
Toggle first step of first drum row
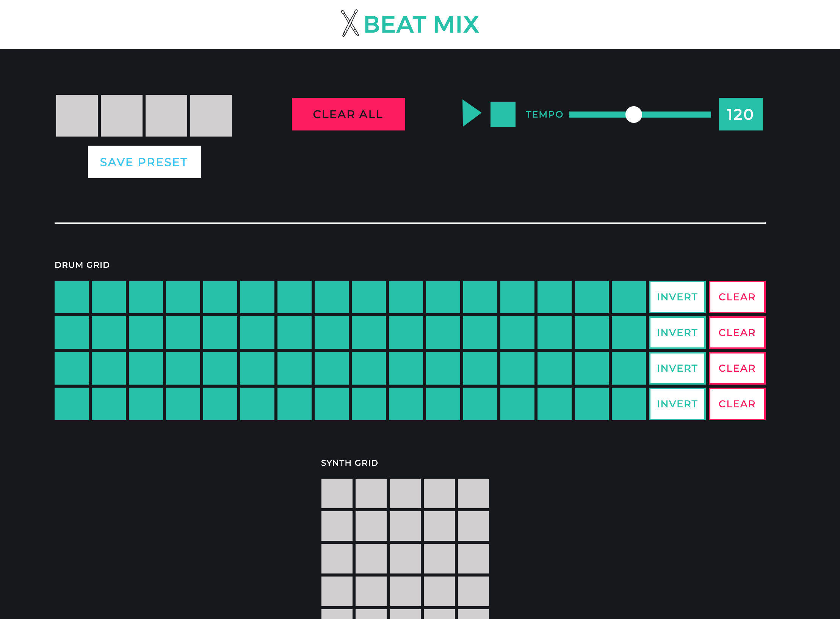[72, 297]
